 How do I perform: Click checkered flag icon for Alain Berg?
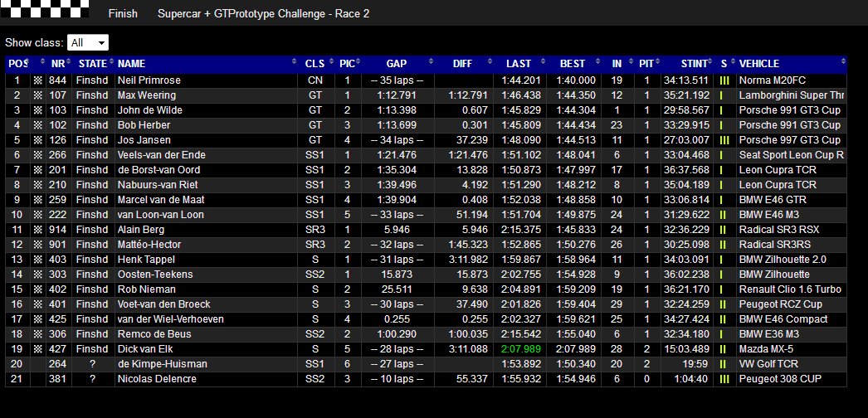click(x=37, y=230)
